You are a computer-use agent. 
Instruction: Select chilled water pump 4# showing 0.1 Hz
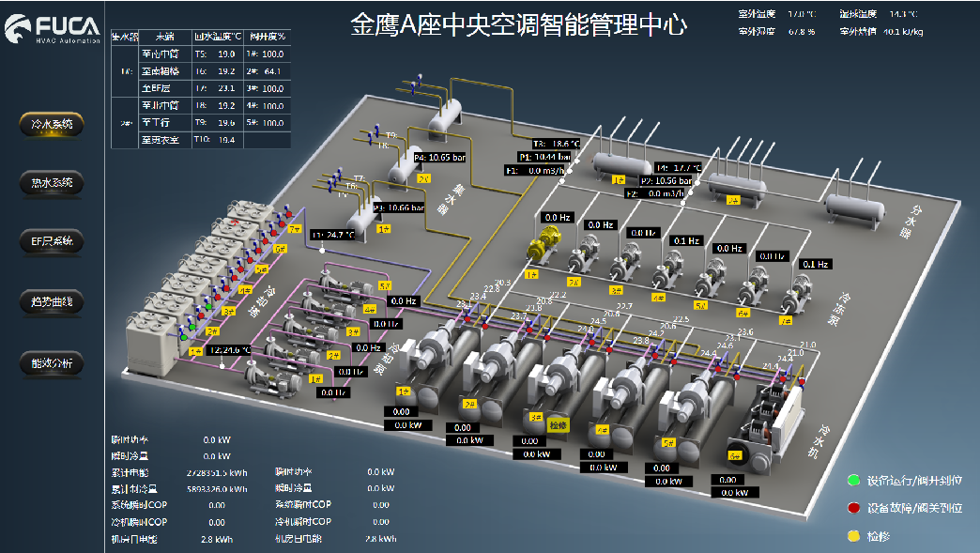(668, 269)
